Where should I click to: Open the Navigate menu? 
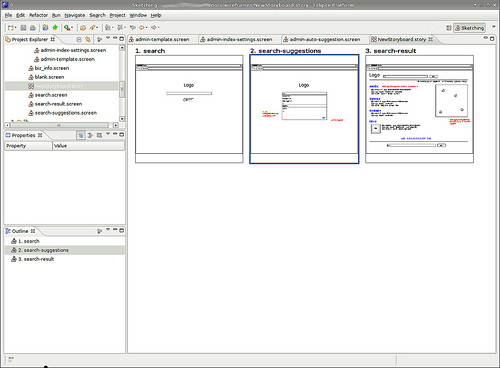coord(75,15)
